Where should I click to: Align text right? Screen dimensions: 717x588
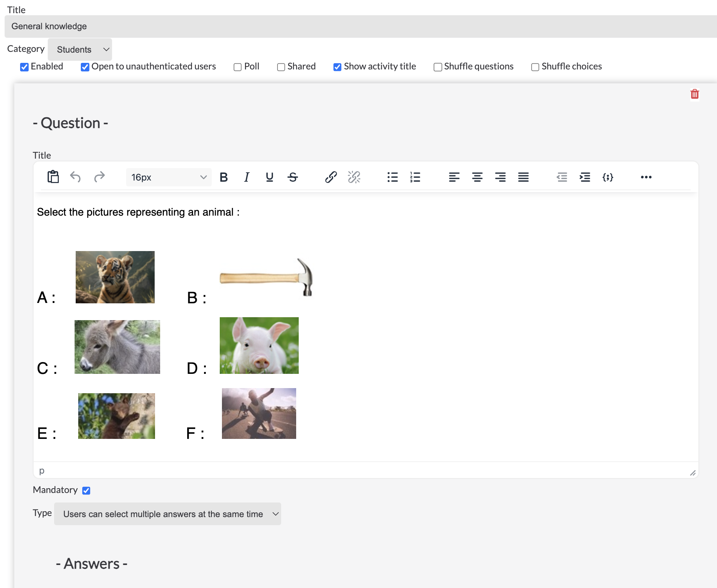500,177
